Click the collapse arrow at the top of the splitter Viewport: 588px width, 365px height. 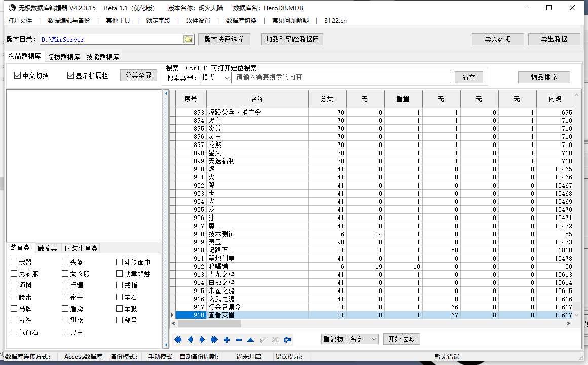tap(166, 93)
